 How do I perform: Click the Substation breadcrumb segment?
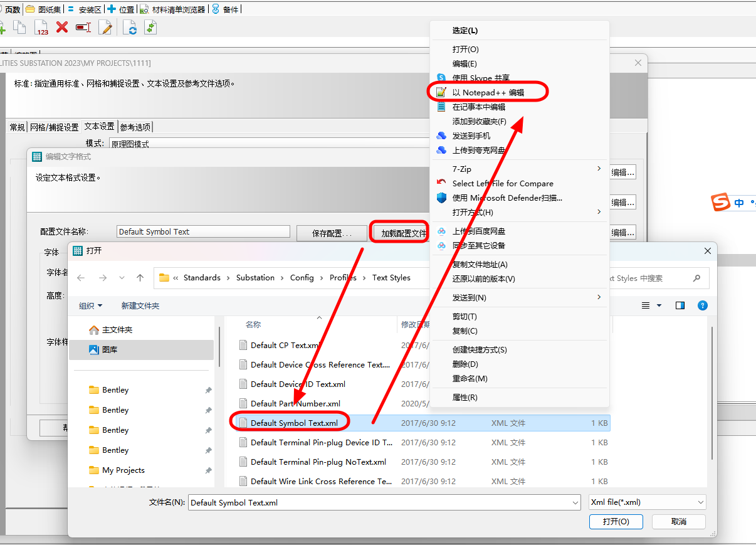[255, 278]
